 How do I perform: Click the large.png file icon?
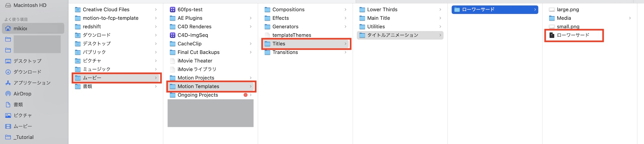click(552, 10)
